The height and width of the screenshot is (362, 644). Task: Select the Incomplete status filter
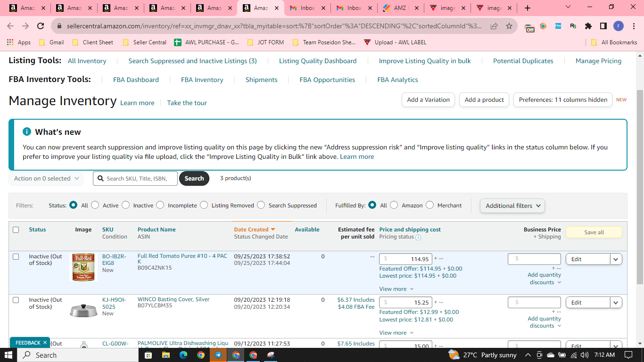point(160,205)
